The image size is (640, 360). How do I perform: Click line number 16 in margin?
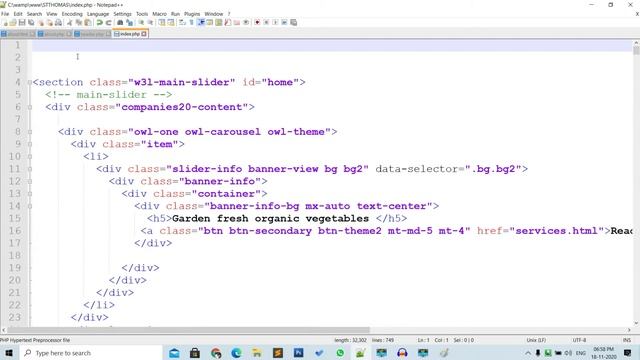coord(15,231)
